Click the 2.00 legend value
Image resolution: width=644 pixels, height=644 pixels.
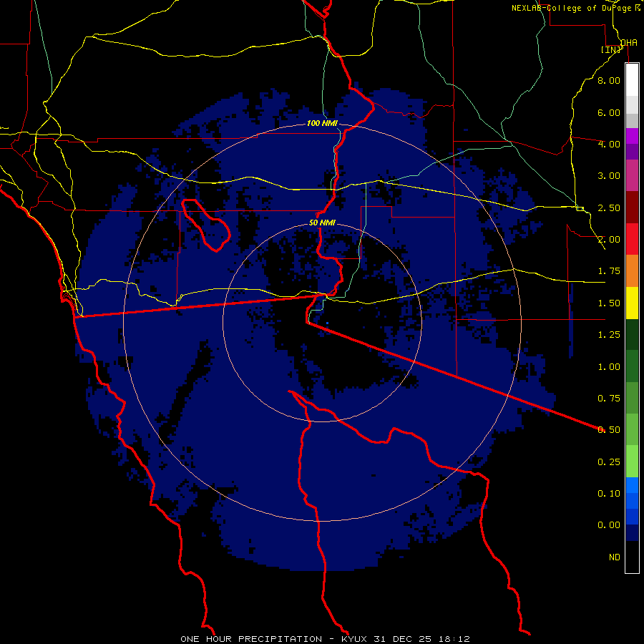click(x=609, y=240)
